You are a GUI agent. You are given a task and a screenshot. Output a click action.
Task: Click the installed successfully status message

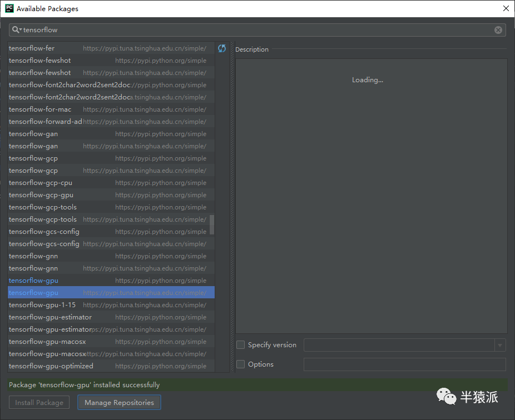[84, 384]
